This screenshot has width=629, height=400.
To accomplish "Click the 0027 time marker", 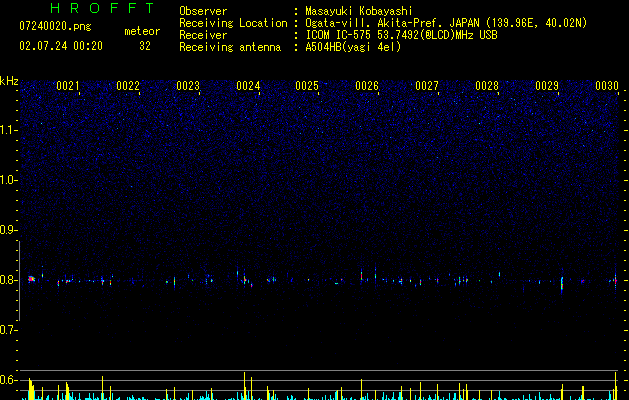I will click(x=427, y=86).
